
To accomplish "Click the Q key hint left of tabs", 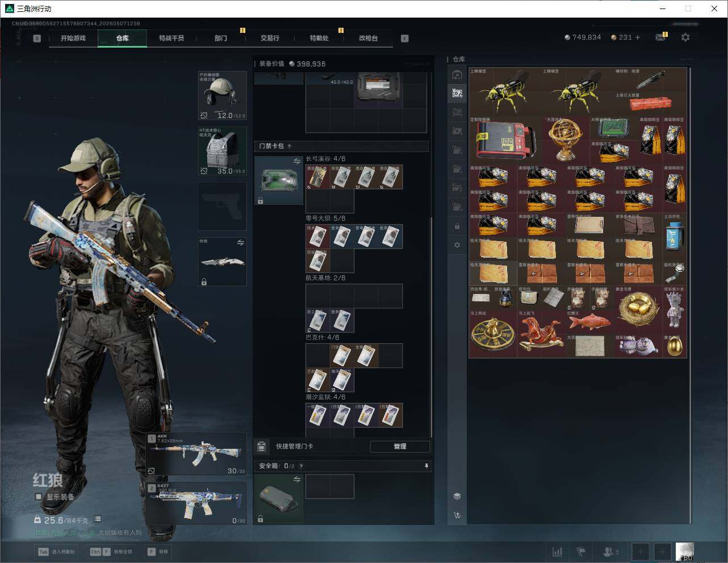I will pos(37,39).
